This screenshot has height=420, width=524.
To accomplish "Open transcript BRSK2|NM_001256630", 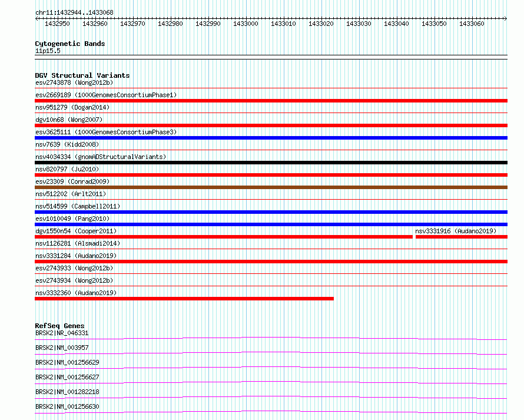I will pyautogui.click(x=67, y=406).
